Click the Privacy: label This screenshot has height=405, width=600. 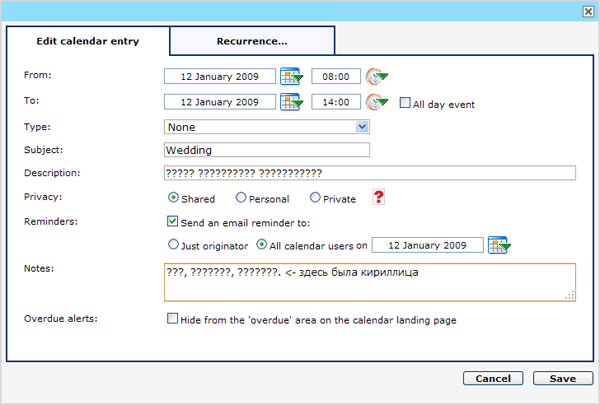(43, 197)
